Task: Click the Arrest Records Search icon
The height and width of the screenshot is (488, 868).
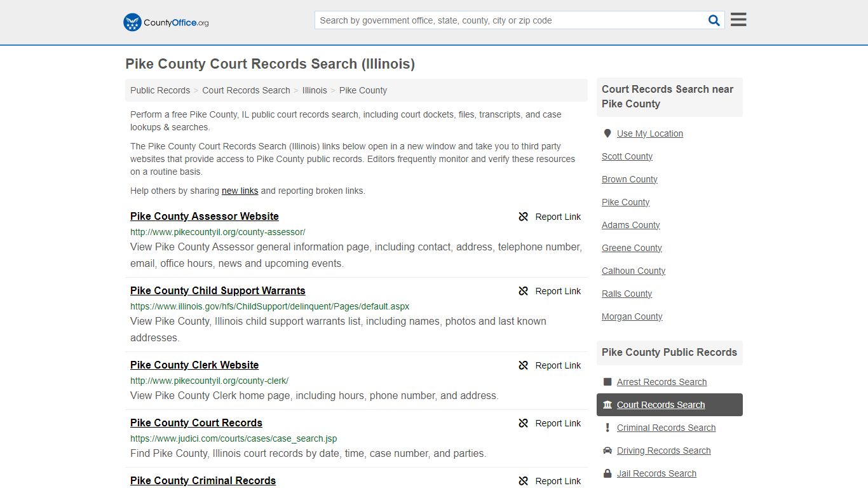Action: coord(607,382)
